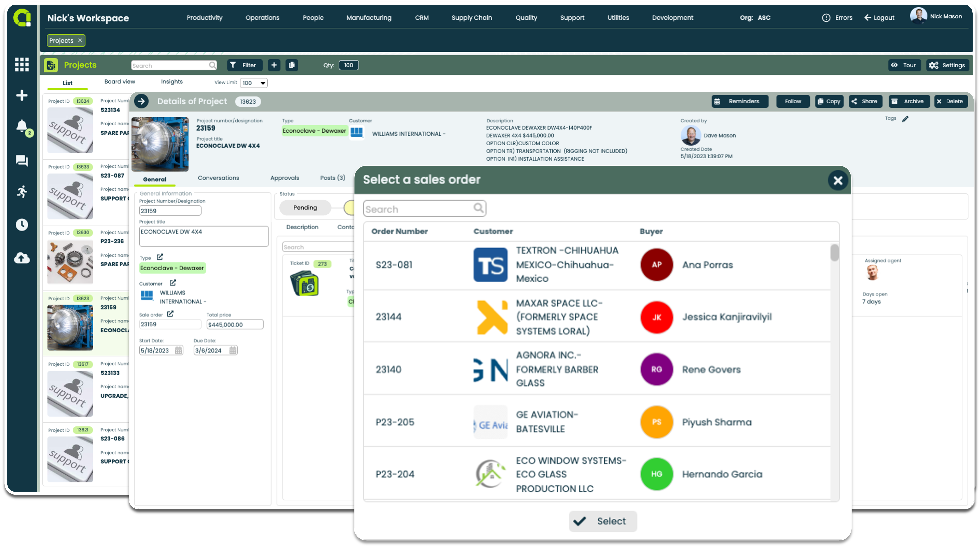Image resolution: width=980 pixels, height=547 pixels.
Task: Switch to Board view tab
Action: point(120,81)
